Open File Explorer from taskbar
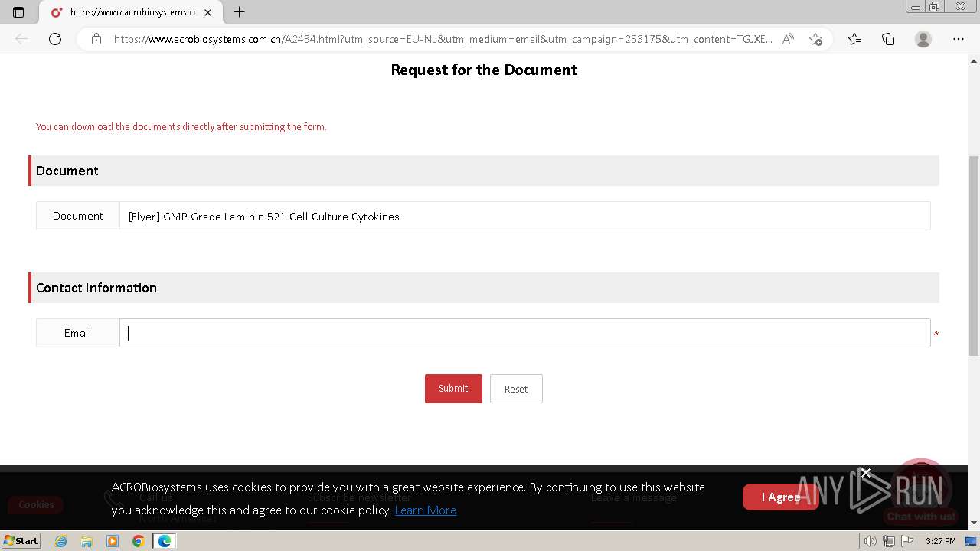 click(x=87, y=541)
